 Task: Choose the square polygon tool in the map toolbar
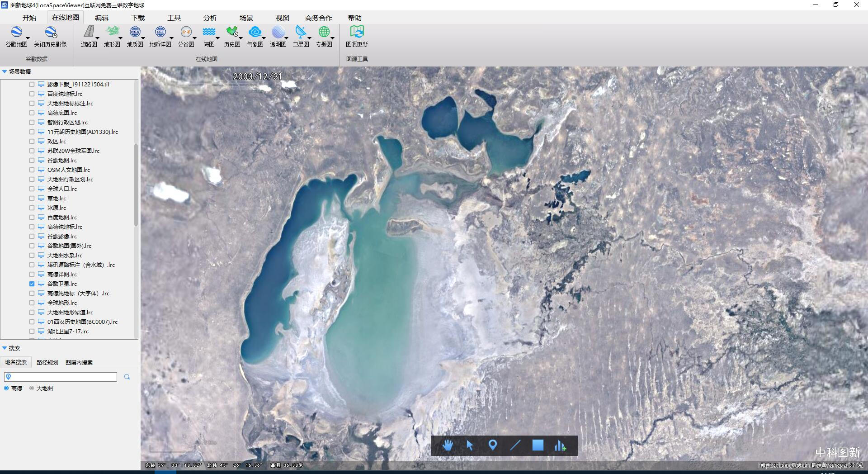tap(538, 446)
